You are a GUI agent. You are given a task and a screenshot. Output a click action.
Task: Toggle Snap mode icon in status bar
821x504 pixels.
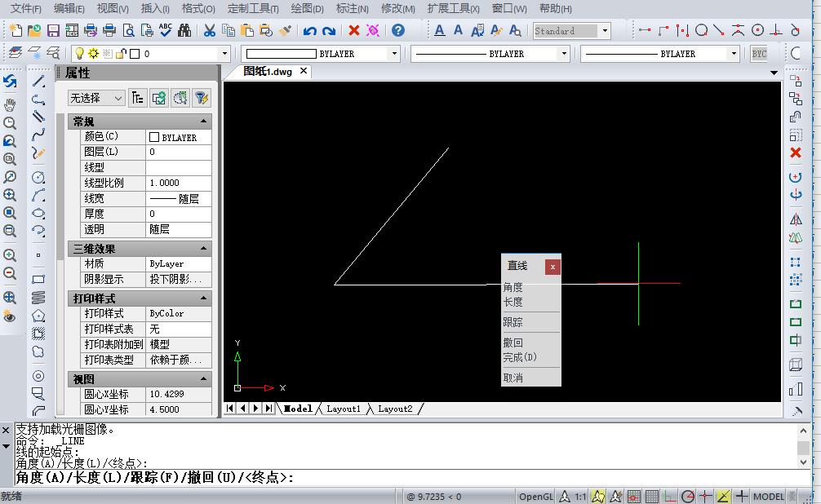[633, 496]
